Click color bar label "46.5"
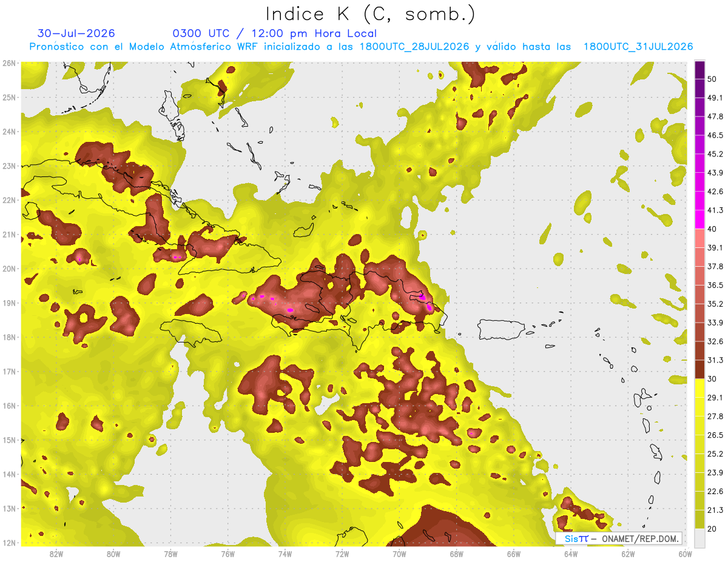The height and width of the screenshot is (562, 728). (x=715, y=135)
